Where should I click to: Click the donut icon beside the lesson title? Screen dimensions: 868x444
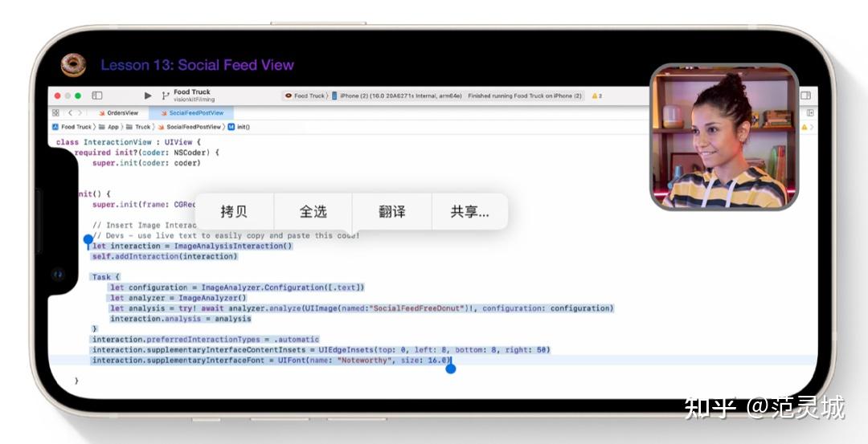73,65
